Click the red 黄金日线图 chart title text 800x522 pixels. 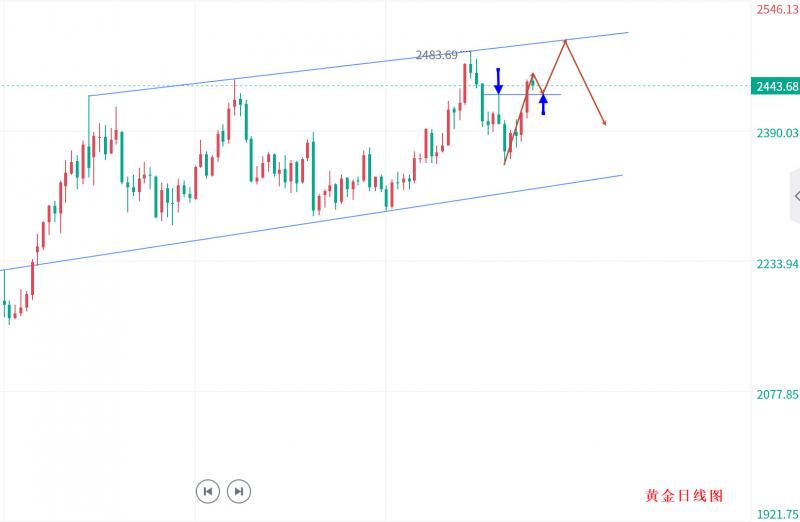coord(683,496)
